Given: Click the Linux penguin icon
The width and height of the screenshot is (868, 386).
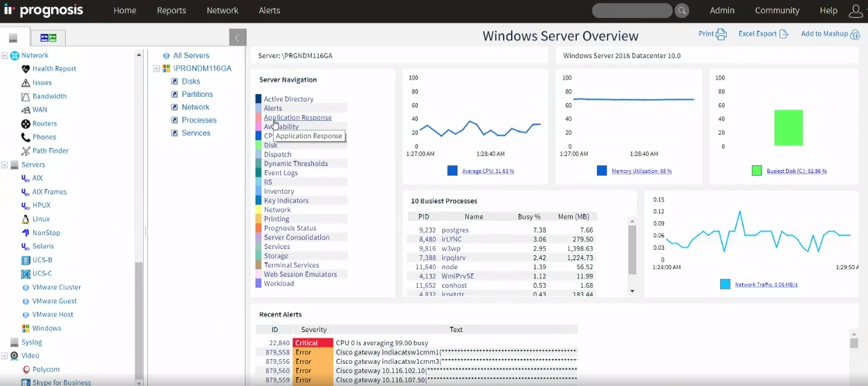Looking at the screenshot, I should 26,219.
